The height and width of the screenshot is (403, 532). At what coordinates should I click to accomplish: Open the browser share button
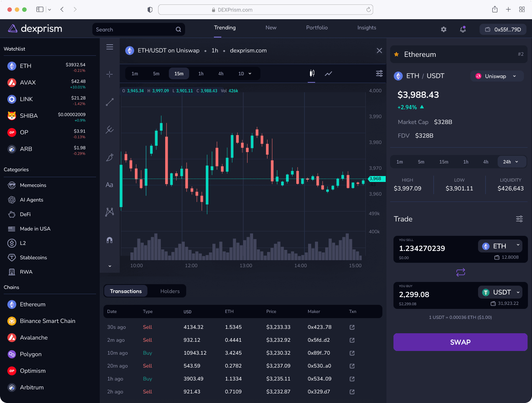coord(495,10)
